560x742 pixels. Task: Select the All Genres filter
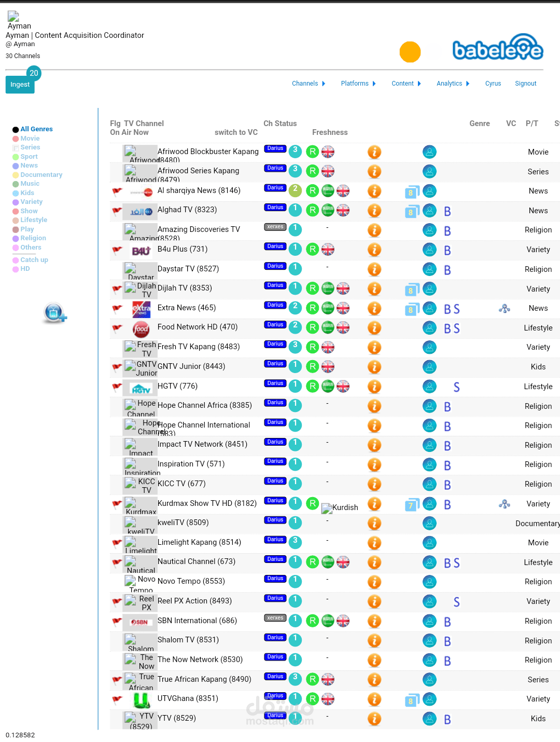pos(36,129)
